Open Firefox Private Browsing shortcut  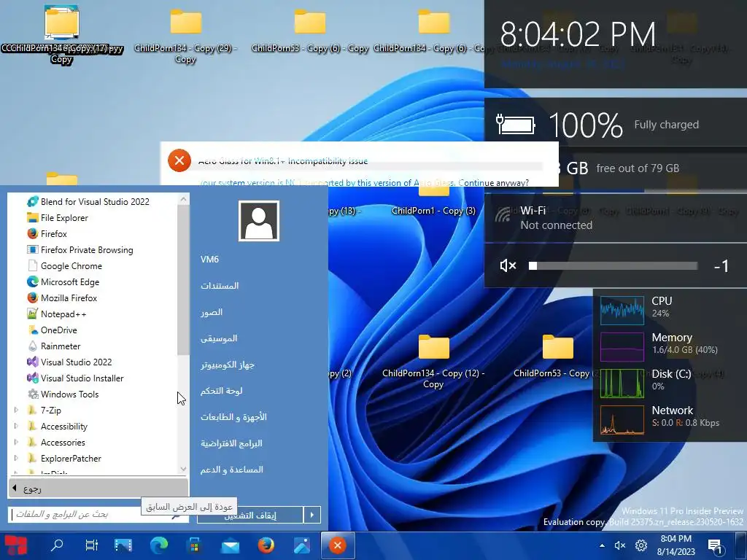coord(80,249)
